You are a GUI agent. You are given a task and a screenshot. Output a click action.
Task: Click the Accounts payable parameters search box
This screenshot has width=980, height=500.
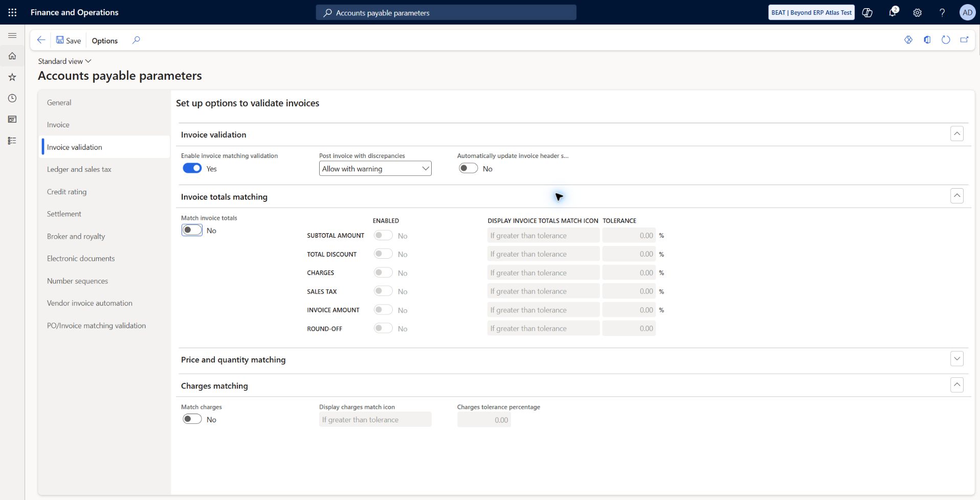446,13
